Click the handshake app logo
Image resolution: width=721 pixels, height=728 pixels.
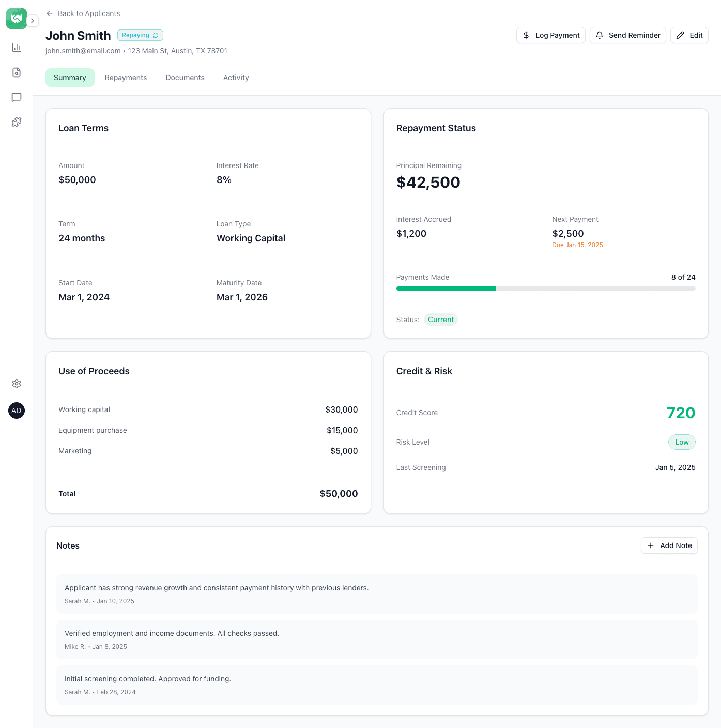point(17,19)
